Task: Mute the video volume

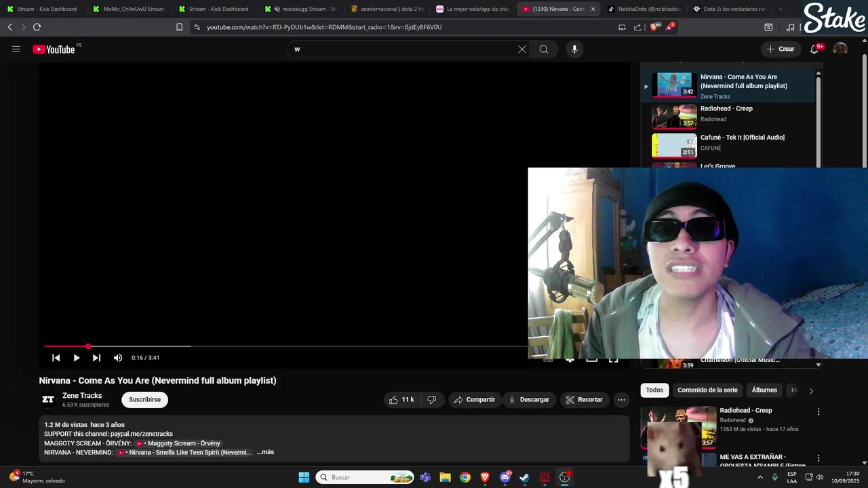Action: 118,358
